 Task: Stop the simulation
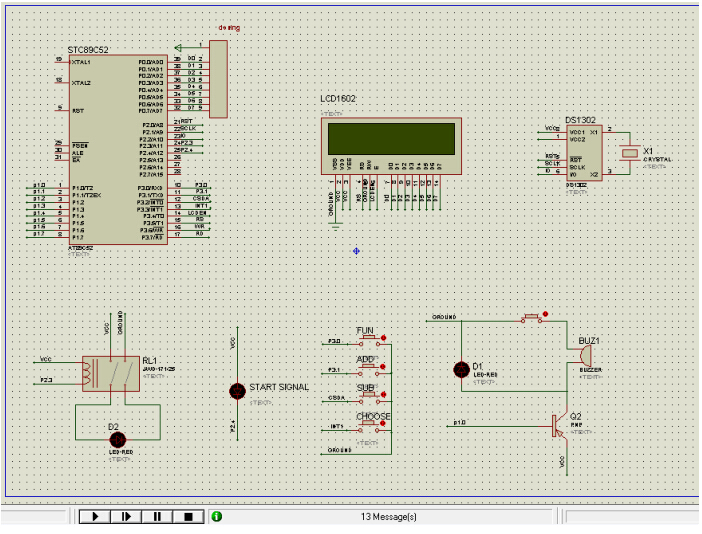(x=188, y=517)
